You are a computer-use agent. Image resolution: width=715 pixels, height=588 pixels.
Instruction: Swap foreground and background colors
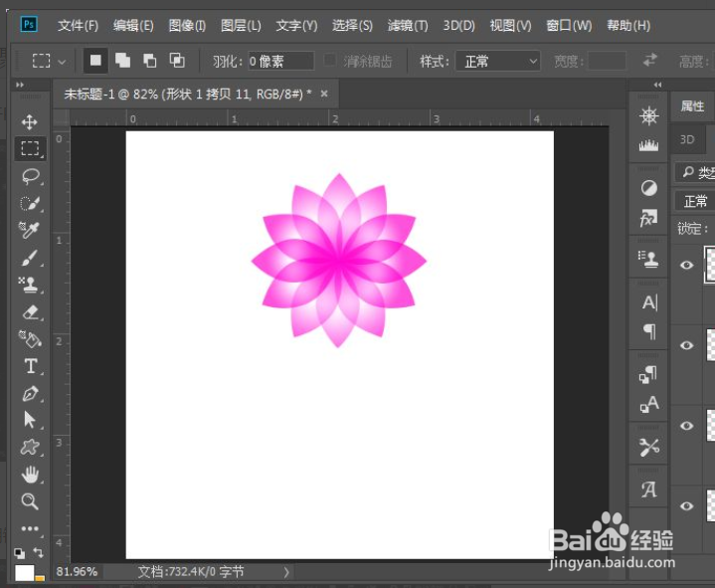tap(39, 553)
